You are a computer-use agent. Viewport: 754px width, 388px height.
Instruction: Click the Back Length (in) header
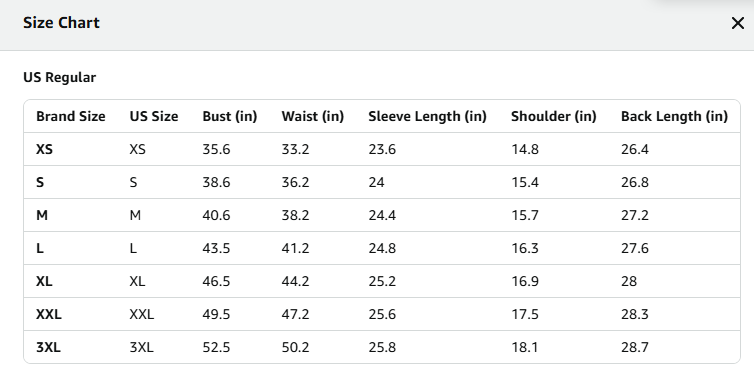(674, 116)
